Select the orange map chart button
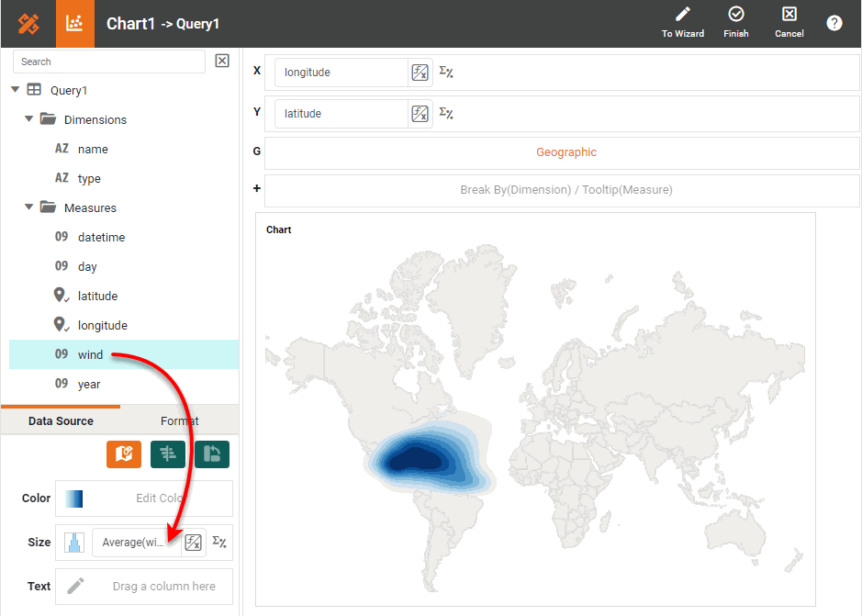The image size is (862, 616). coord(124,454)
